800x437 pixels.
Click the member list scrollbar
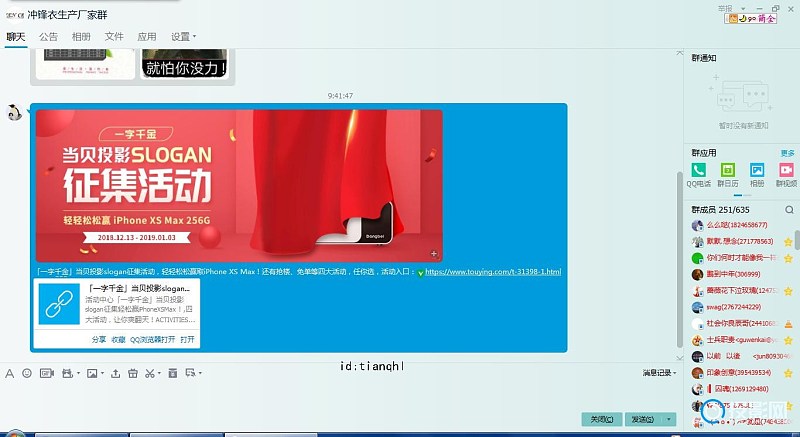coord(797,240)
